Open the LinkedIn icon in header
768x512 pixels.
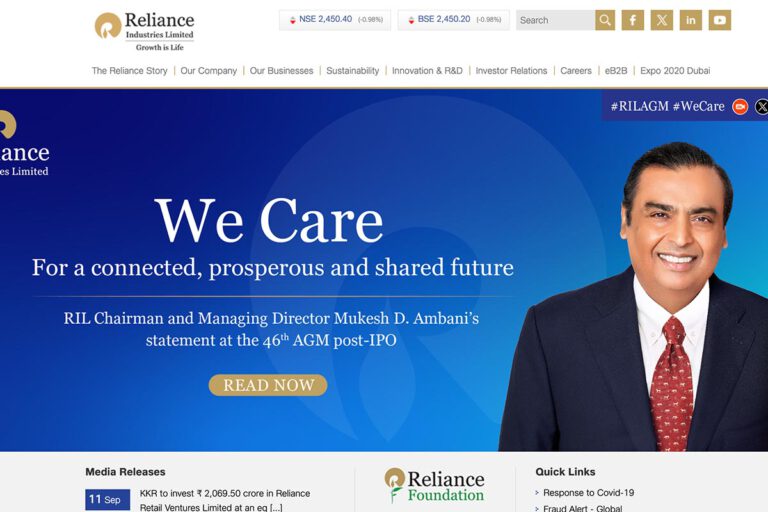tap(691, 20)
